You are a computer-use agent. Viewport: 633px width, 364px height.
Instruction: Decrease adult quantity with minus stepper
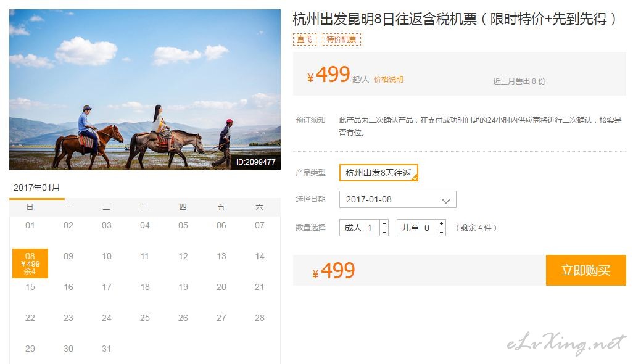[x=384, y=232]
